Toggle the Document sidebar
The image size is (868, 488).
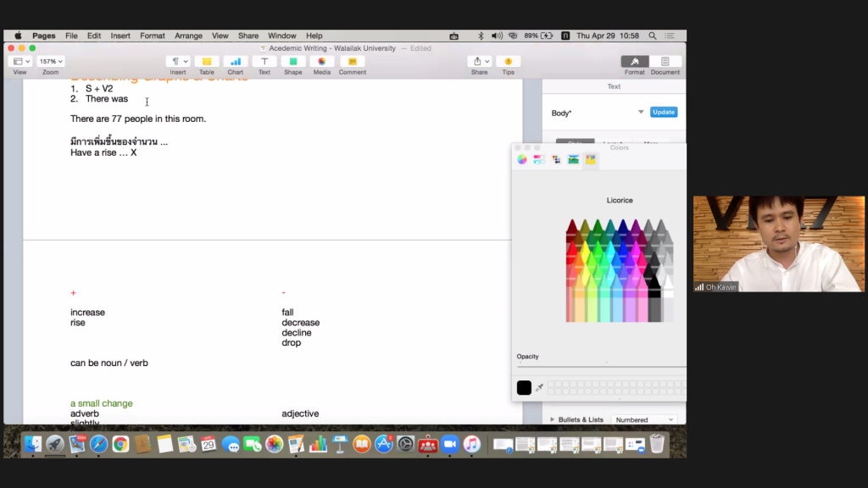coord(665,62)
